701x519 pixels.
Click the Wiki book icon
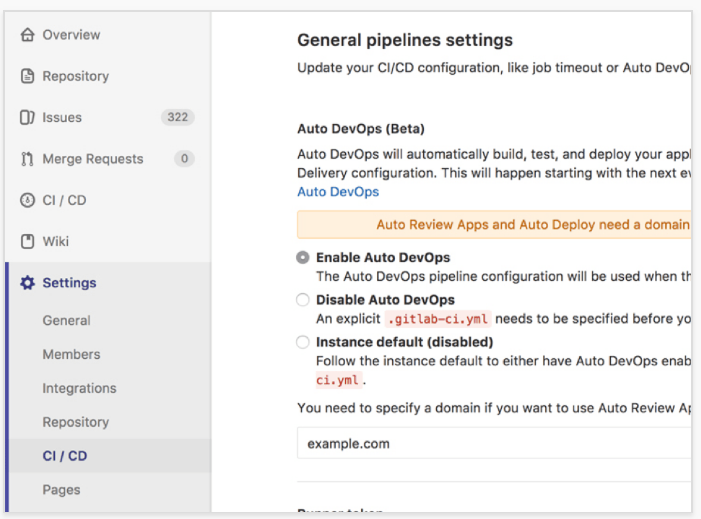tap(27, 241)
